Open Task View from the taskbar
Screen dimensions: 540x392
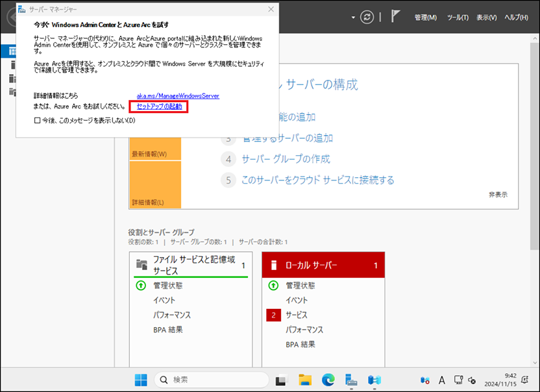pos(282,380)
